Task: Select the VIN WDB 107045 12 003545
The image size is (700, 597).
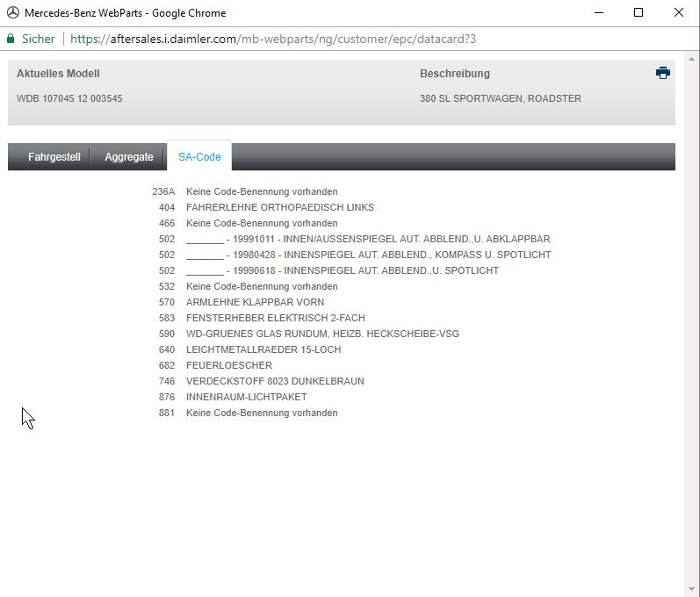Action: click(69, 98)
